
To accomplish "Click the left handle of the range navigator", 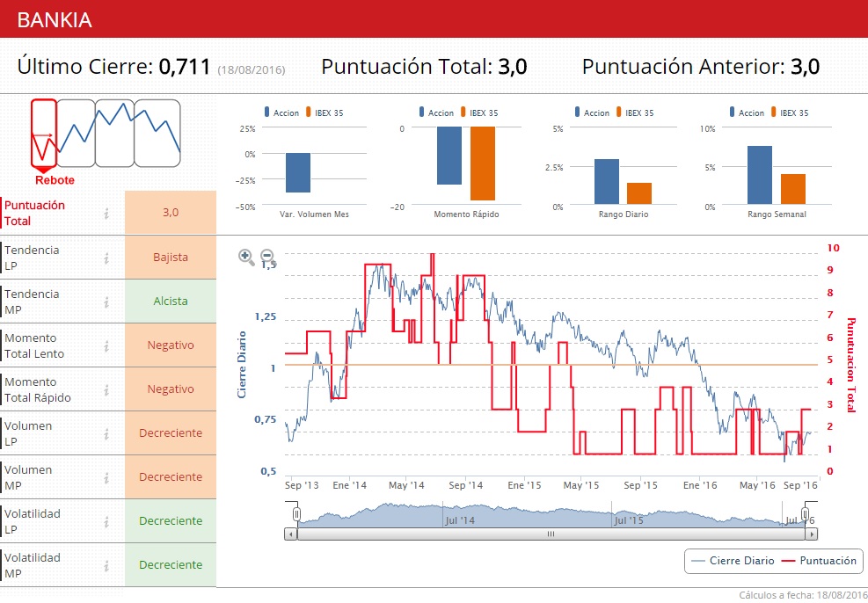I will tap(296, 514).
